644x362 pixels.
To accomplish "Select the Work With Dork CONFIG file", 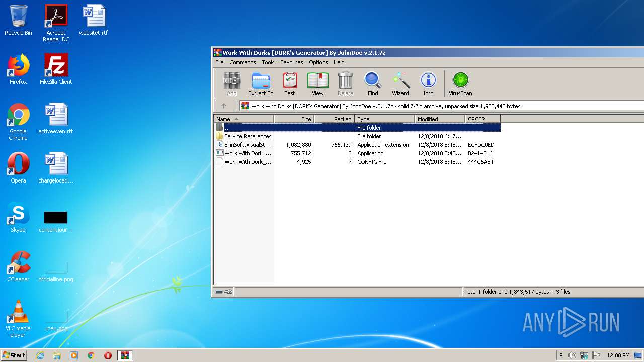I will click(357, 162).
